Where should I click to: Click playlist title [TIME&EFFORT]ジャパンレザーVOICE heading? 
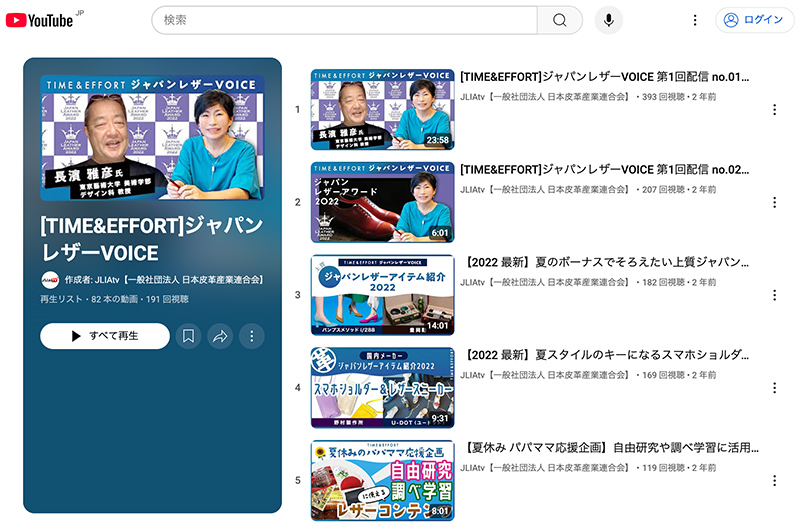152,239
